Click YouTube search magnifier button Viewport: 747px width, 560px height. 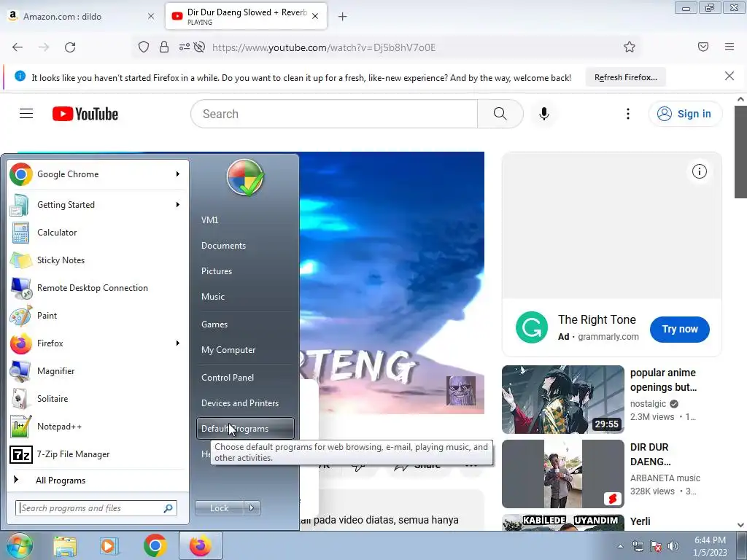tap(500, 114)
